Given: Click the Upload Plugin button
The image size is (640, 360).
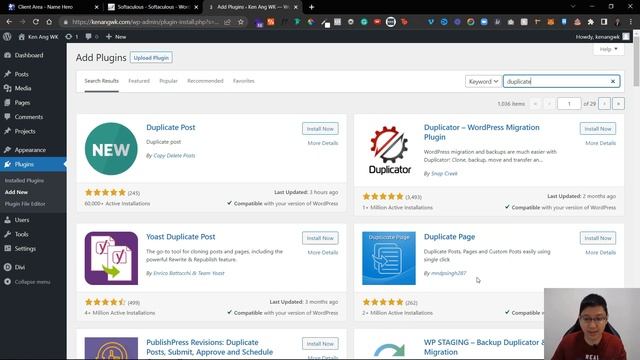Looking at the screenshot, I should tap(151, 58).
